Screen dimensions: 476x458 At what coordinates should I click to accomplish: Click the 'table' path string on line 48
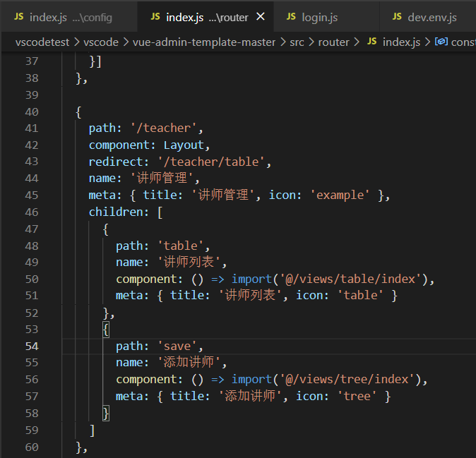point(181,246)
